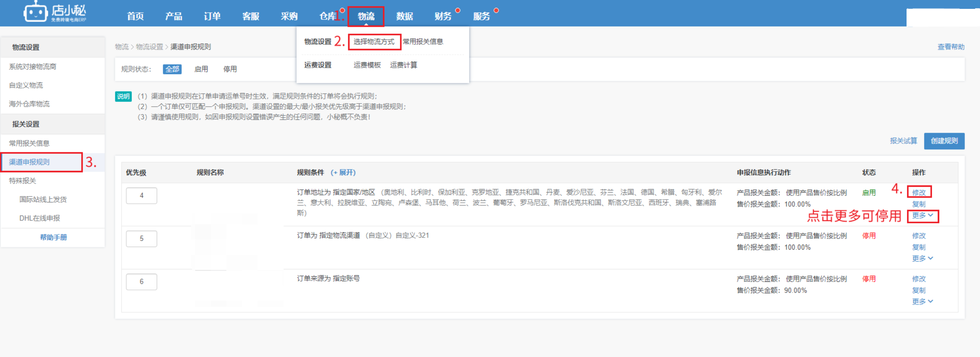The image size is (980, 357).
Task: Filter rule status by 全部
Action: (x=172, y=69)
